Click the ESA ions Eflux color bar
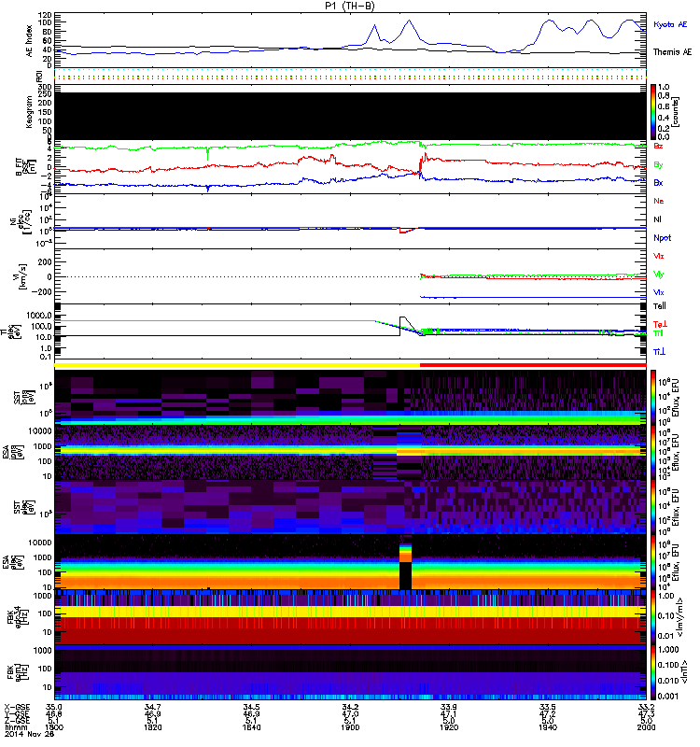The image size is (700, 747). coord(653,452)
